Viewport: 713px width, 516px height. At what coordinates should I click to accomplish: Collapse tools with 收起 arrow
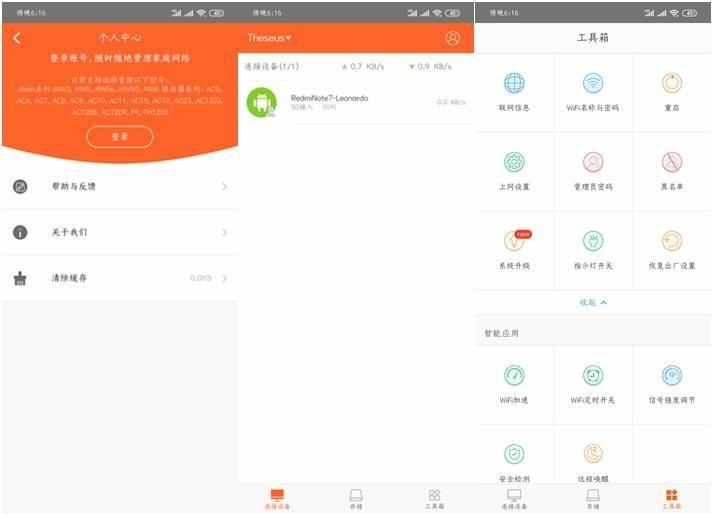point(593,302)
